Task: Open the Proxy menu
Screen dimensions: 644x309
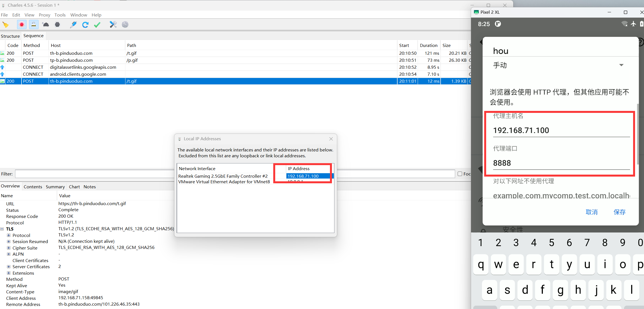Action: point(44,15)
